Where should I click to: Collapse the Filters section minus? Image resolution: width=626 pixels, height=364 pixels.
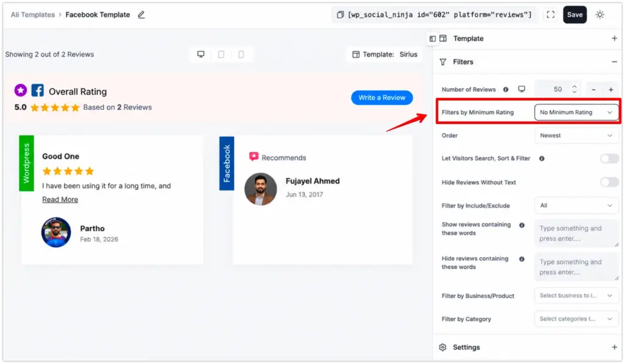(x=615, y=62)
